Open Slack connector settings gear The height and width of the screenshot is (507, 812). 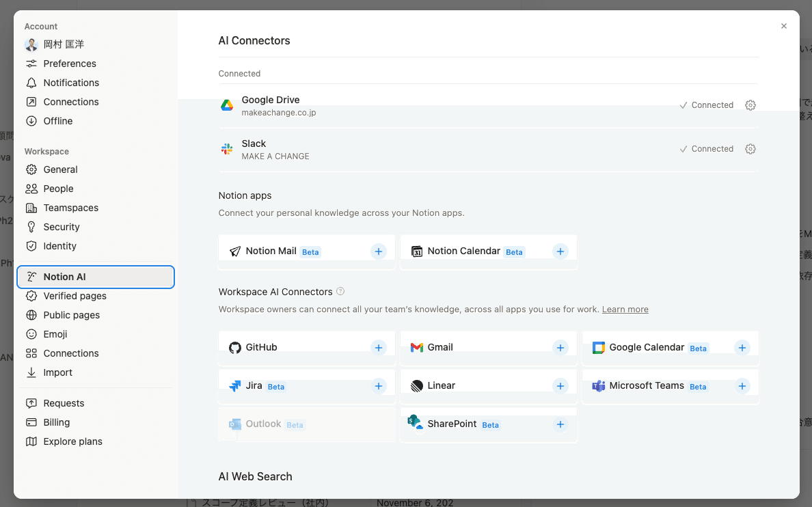[750, 149]
